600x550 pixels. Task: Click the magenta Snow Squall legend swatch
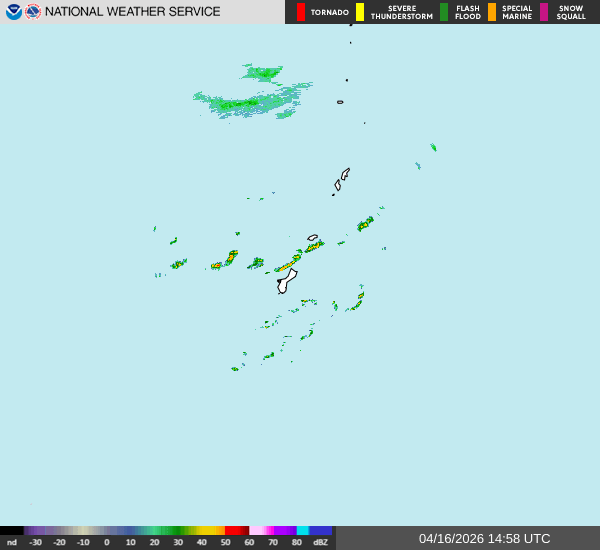coord(544,12)
